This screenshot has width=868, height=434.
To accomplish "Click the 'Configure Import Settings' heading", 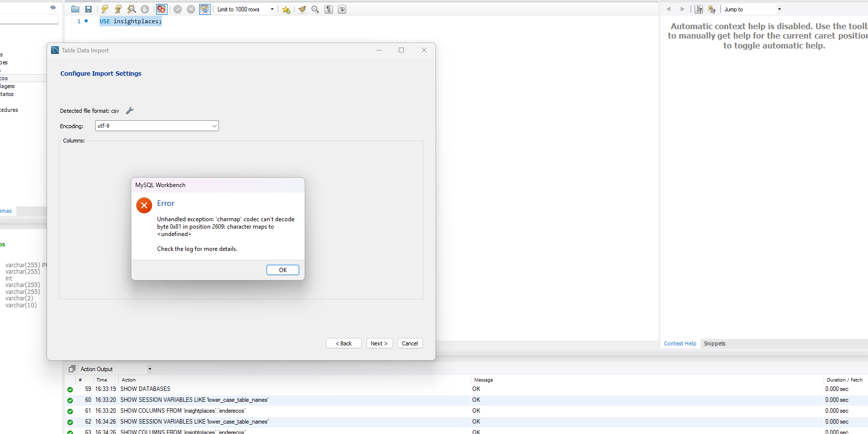I will pos(101,73).
